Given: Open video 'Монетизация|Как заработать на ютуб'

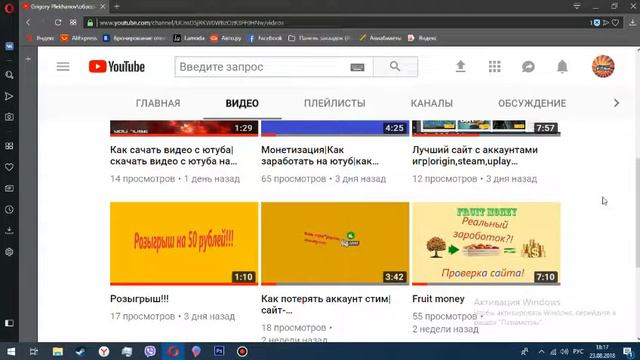Looking at the screenshot, I should [320, 156].
